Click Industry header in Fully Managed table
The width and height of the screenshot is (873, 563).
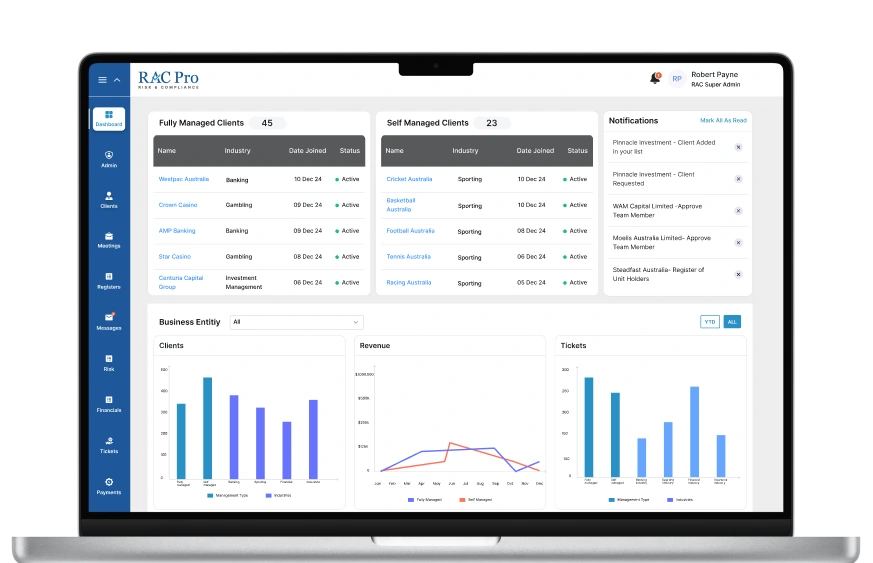point(237,150)
